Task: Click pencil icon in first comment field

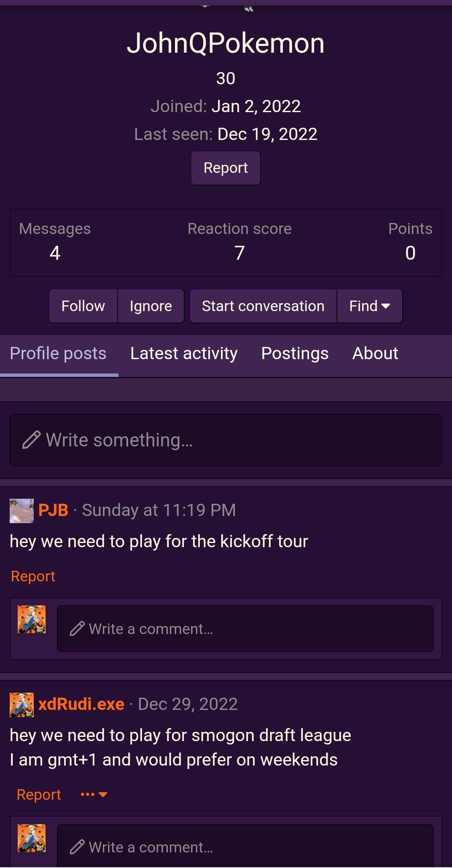Action: click(x=77, y=629)
